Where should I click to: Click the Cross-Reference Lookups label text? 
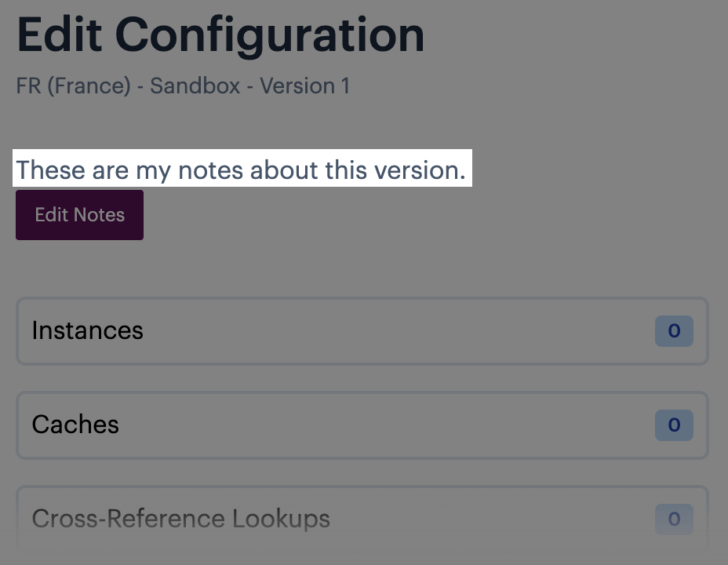(x=180, y=519)
